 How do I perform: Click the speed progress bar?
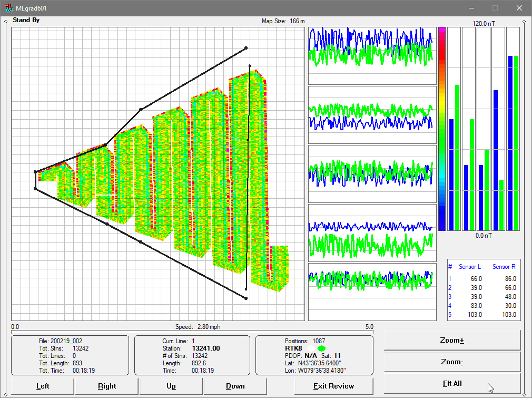click(x=192, y=332)
